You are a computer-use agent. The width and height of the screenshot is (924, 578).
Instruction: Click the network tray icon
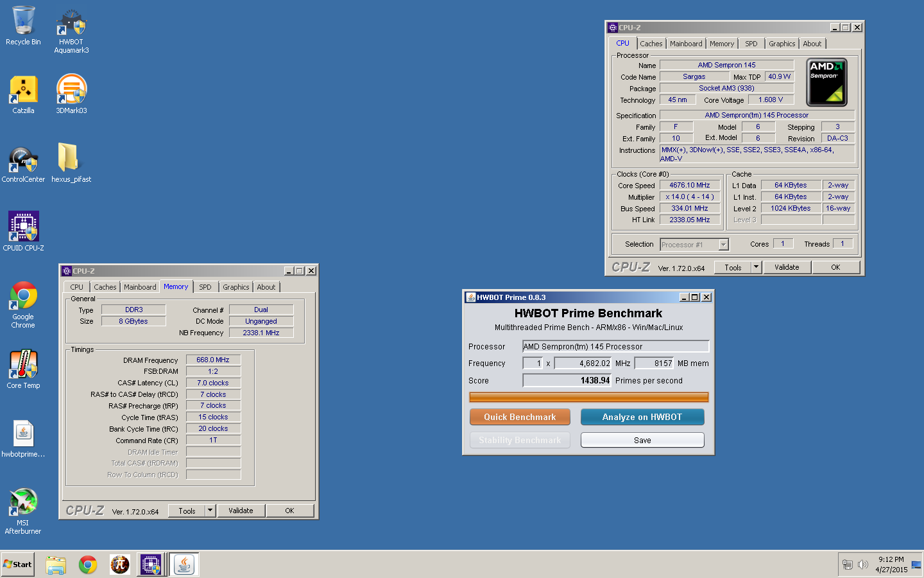click(x=848, y=565)
